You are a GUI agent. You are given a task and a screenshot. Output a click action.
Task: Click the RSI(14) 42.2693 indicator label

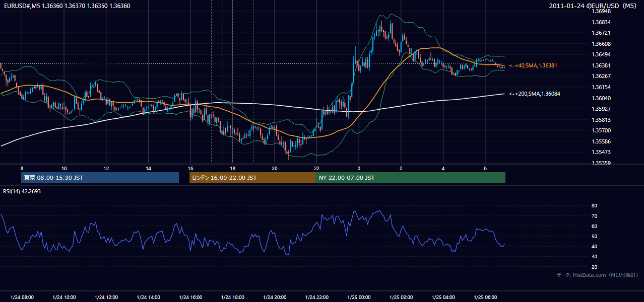point(22,191)
